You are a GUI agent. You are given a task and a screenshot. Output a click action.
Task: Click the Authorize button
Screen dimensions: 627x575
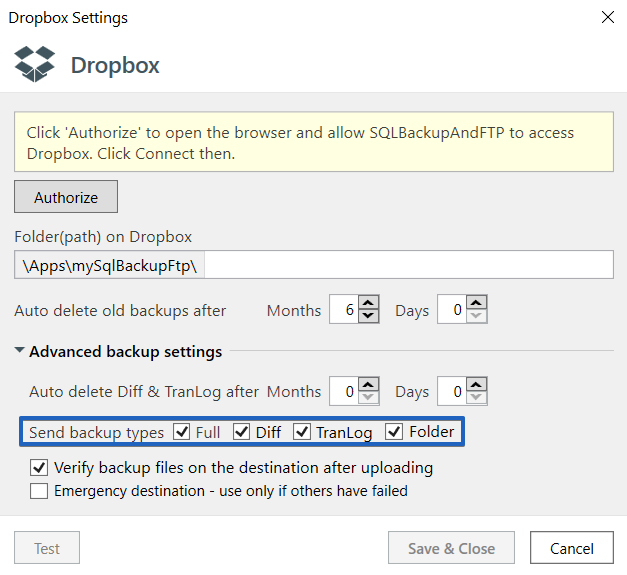tap(66, 197)
